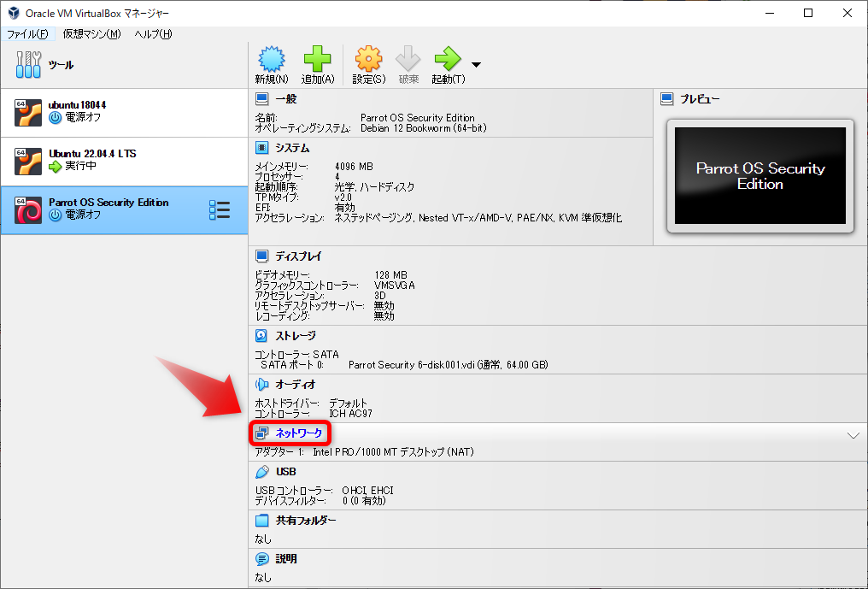
Task: Click the USB section header
Action: [285, 472]
